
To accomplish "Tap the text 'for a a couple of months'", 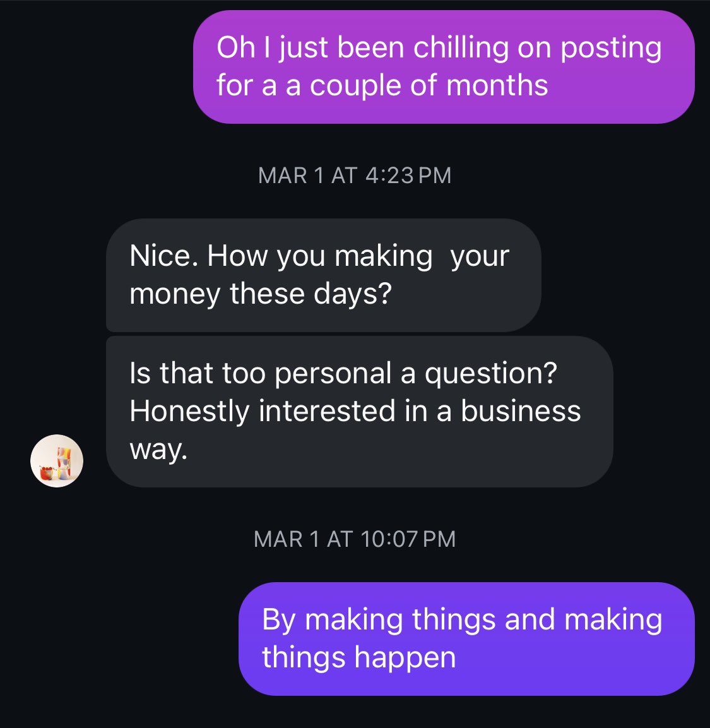I will pyautogui.click(x=382, y=86).
